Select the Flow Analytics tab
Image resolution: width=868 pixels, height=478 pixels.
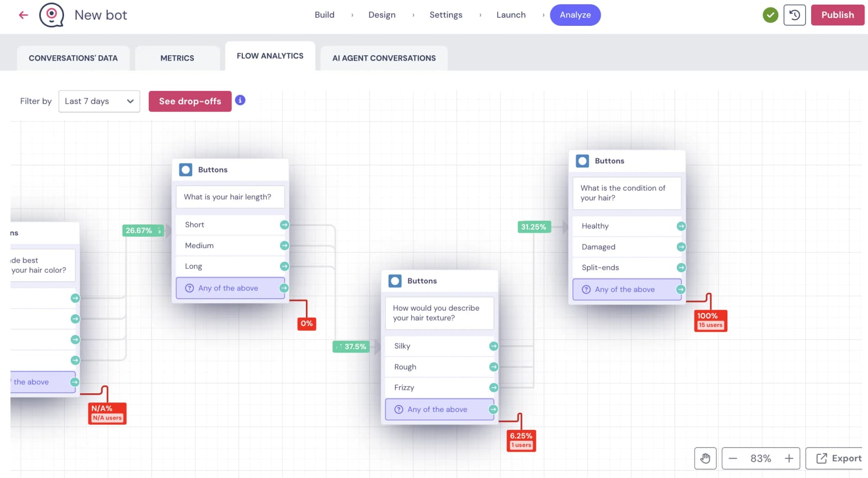[270, 56]
